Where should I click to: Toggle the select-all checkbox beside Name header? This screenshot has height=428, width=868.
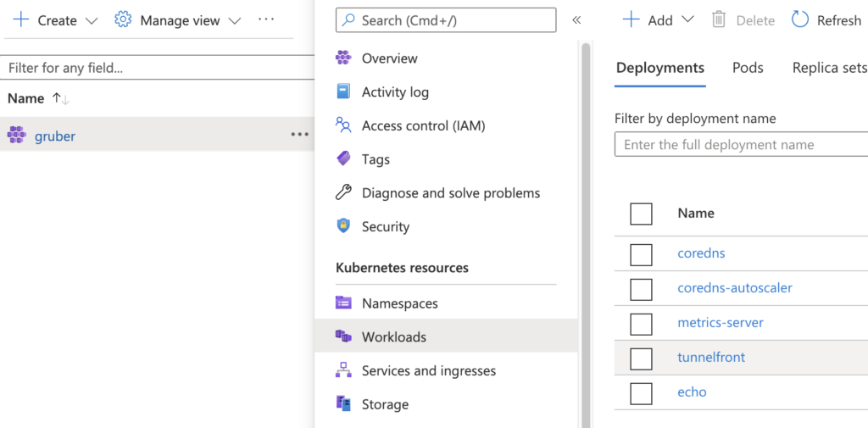[x=641, y=214]
